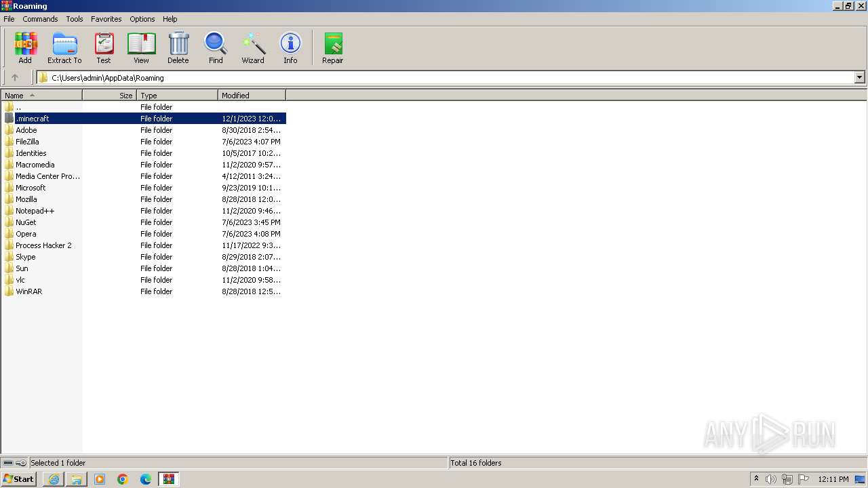
Task: Show hidden system tray icons
Action: (x=756, y=479)
